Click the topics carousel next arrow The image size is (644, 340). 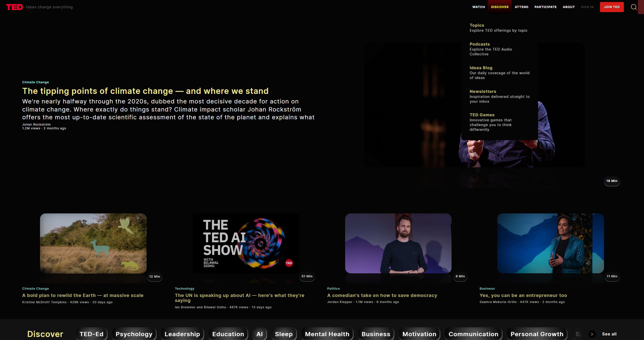point(592,334)
